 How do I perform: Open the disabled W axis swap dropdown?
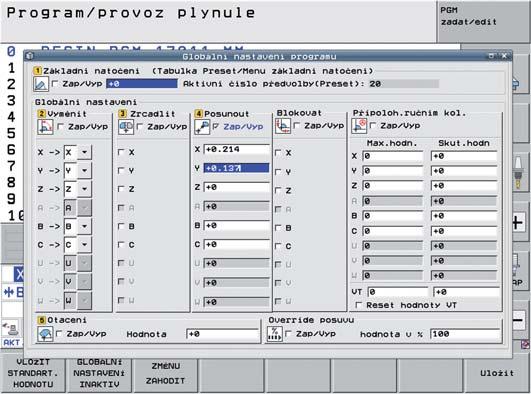click(x=84, y=300)
